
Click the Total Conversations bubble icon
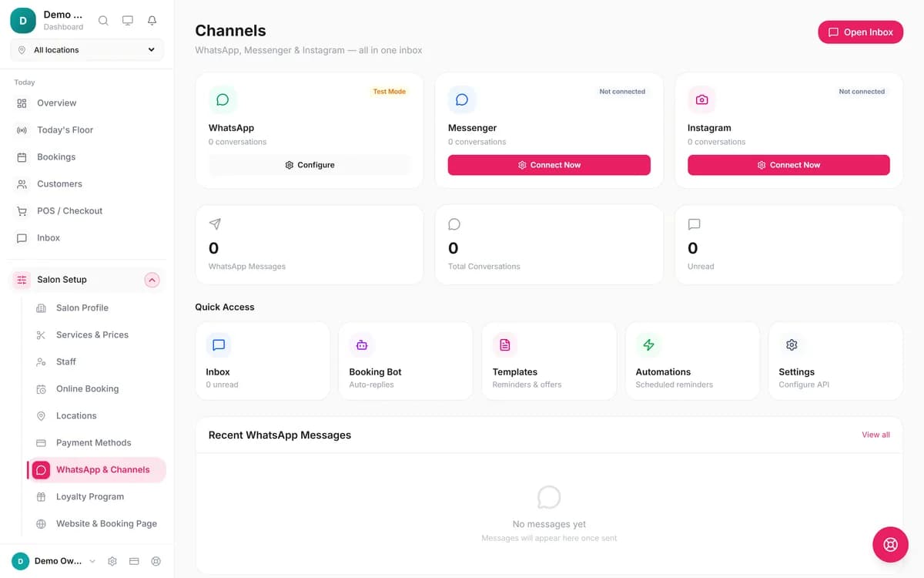click(454, 224)
